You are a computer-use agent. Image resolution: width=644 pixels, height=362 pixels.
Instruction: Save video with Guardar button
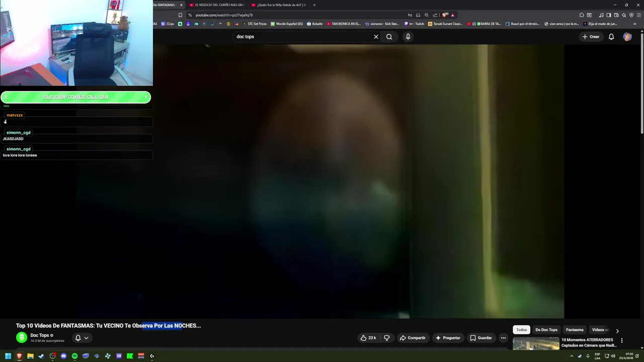pos(481,338)
